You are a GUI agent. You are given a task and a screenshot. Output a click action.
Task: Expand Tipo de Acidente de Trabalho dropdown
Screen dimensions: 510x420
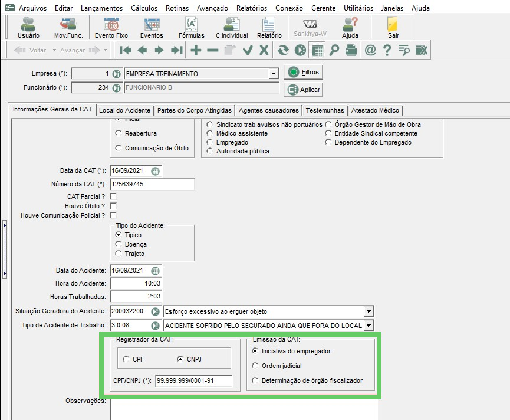(368, 326)
